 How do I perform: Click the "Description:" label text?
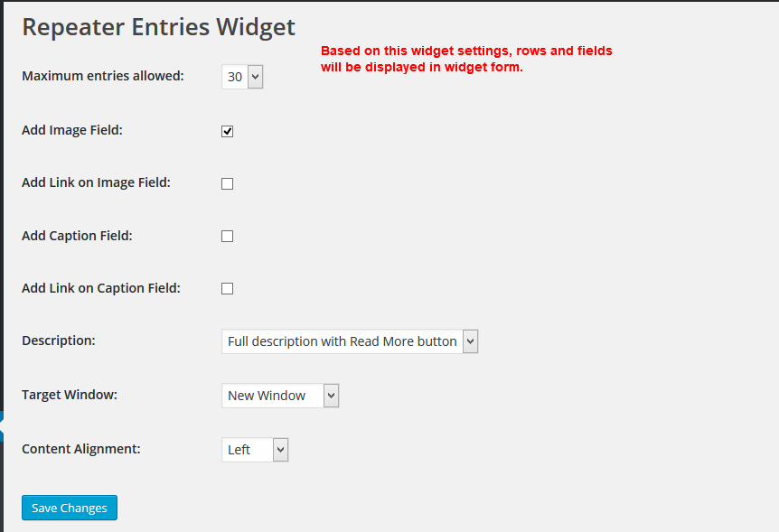59,341
